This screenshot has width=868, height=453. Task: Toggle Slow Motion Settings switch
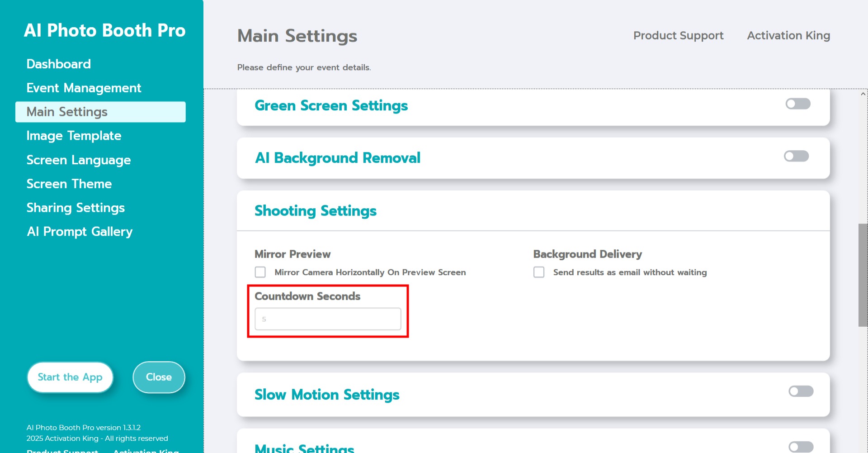point(801,391)
